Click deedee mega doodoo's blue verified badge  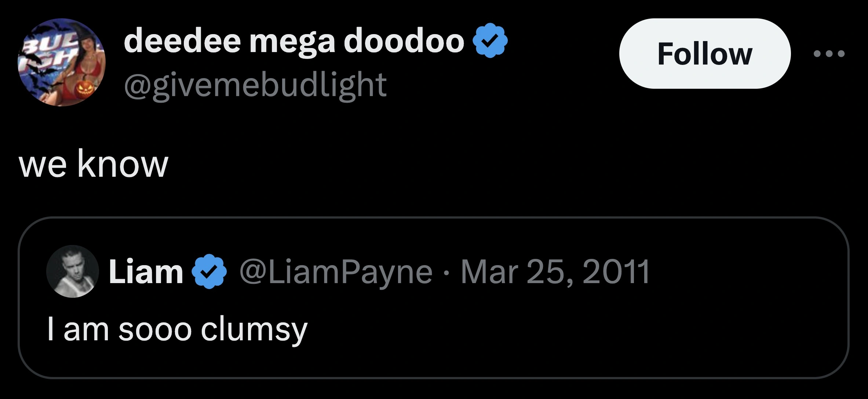490,41
